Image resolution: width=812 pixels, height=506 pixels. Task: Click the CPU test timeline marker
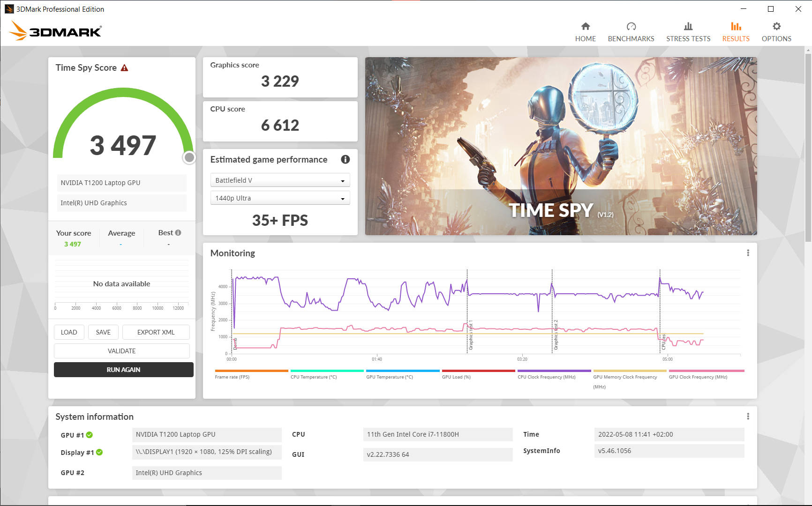point(663,342)
